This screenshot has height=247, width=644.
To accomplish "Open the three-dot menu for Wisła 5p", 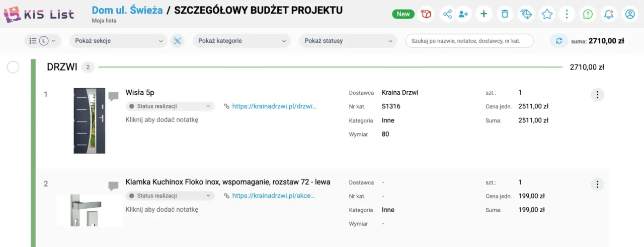I will coord(597,95).
